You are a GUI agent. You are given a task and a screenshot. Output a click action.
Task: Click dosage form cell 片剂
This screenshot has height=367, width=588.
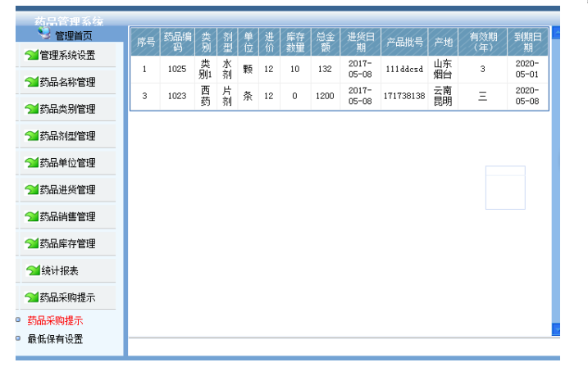click(x=227, y=96)
